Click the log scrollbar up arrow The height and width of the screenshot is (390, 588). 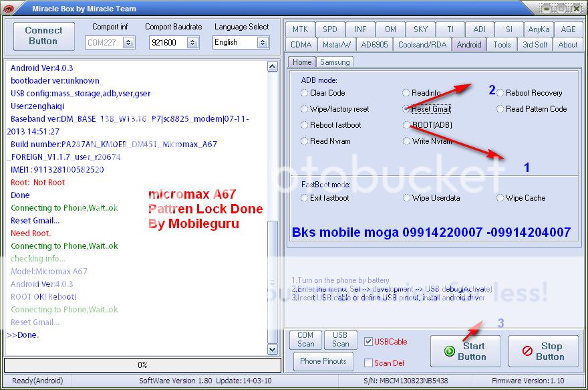pyautogui.click(x=273, y=67)
